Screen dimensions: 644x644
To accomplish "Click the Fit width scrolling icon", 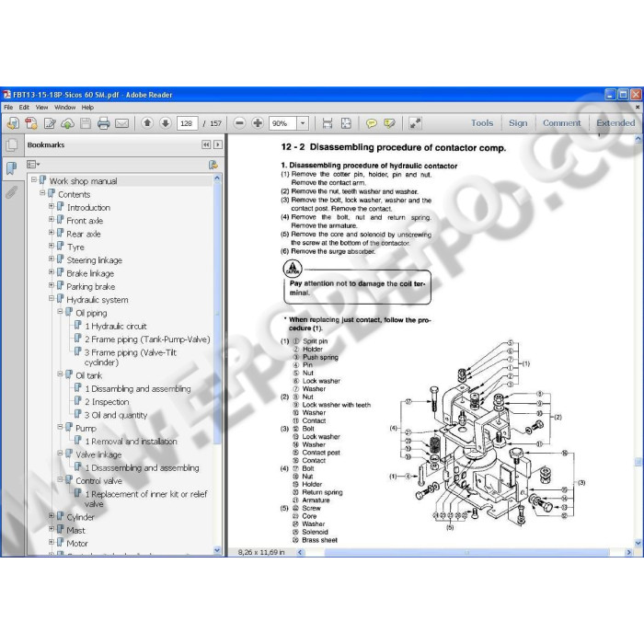I will pyautogui.click(x=328, y=123).
